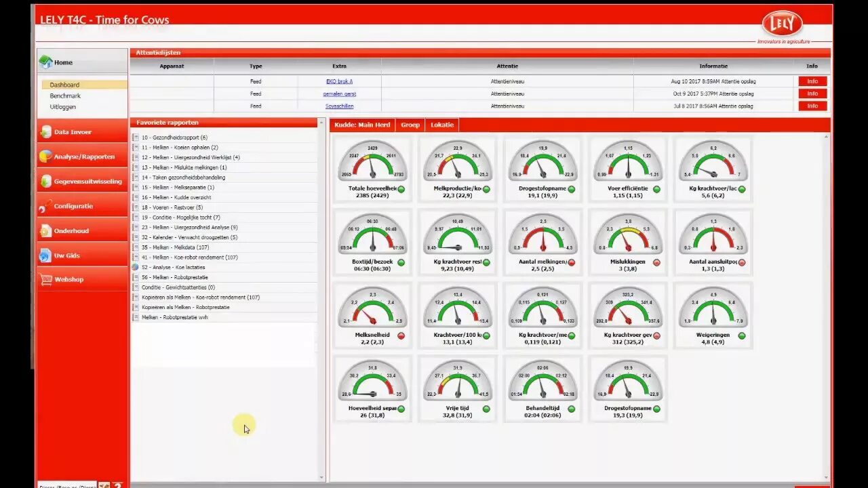Select Dashboard in the Home submenu

click(64, 85)
